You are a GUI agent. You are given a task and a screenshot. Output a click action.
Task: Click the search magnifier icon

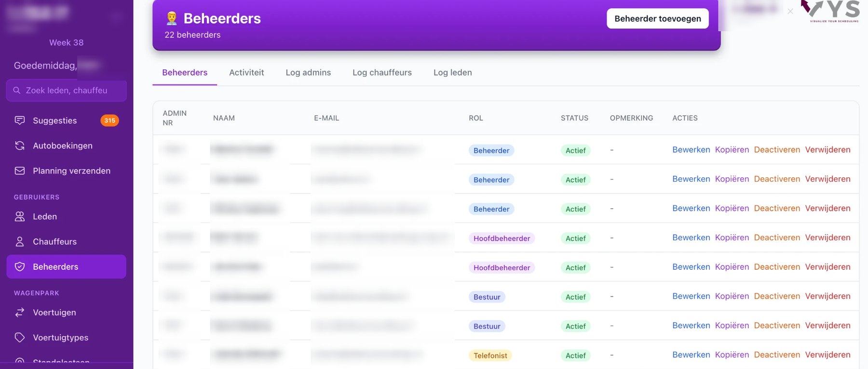point(17,90)
